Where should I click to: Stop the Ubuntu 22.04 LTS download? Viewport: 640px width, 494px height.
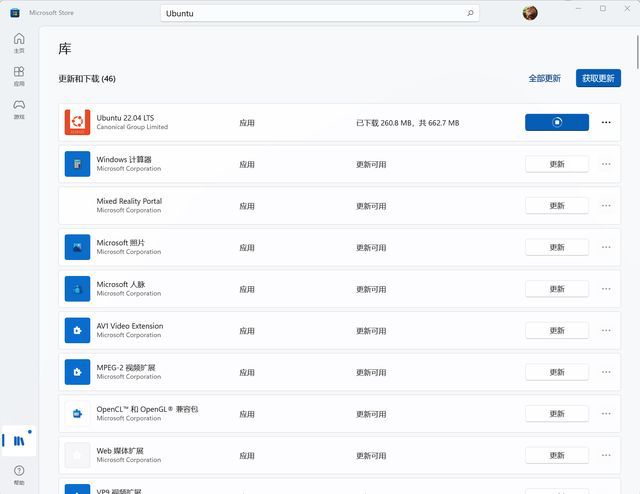[x=556, y=122]
